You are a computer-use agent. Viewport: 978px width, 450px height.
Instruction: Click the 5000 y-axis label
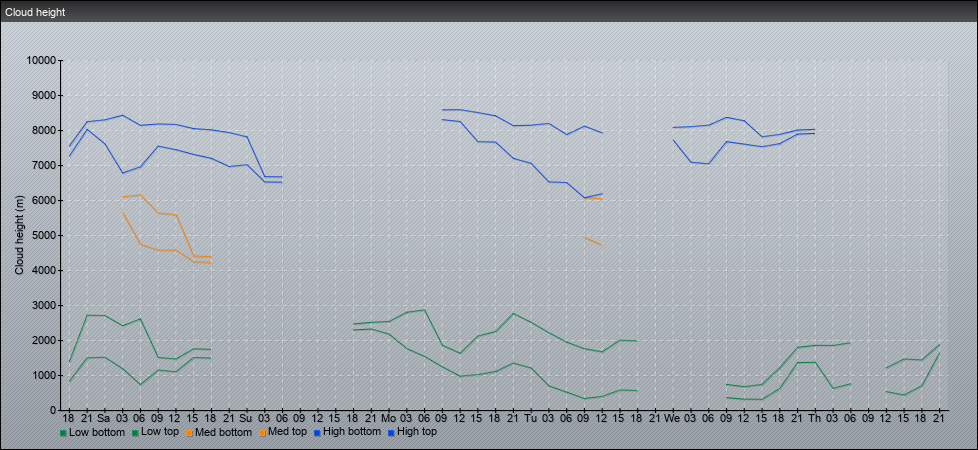tap(44, 235)
